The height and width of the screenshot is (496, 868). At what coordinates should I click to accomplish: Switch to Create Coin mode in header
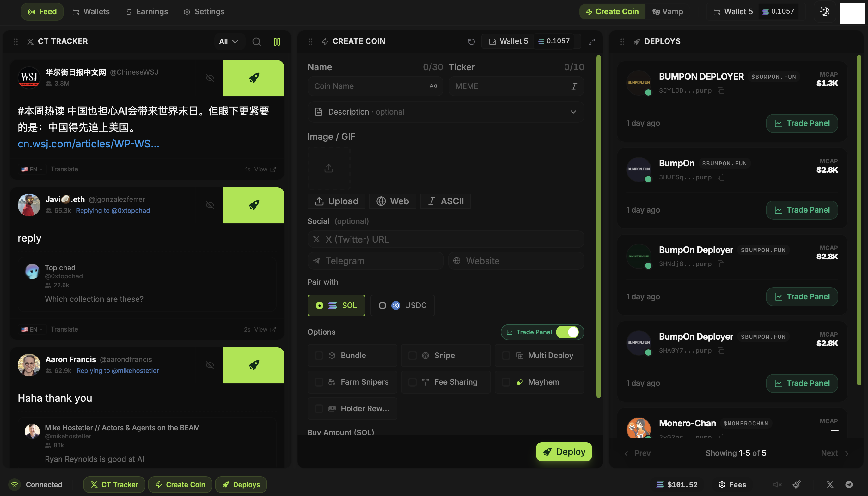pos(612,12)
